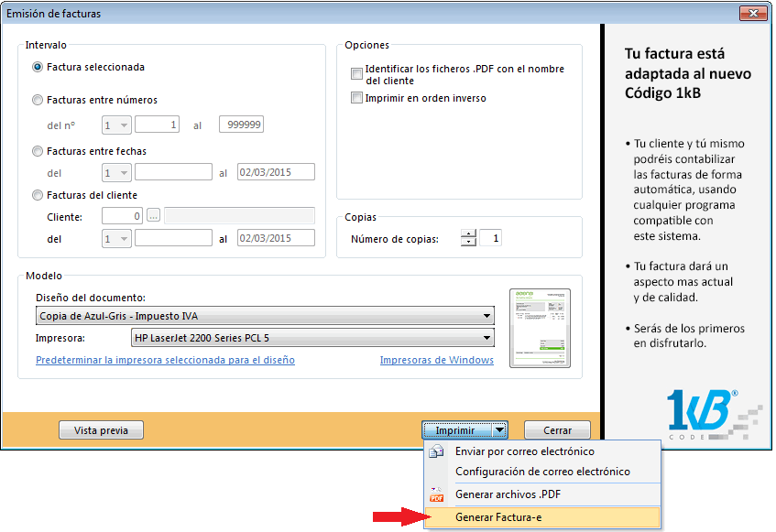
Task: Close the Emisión de facturas dialog
Action: point(753,14)
